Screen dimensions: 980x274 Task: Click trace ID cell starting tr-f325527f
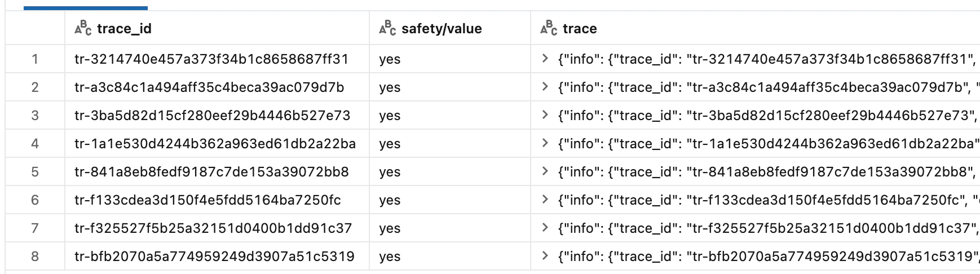click(x=213, y=228)
